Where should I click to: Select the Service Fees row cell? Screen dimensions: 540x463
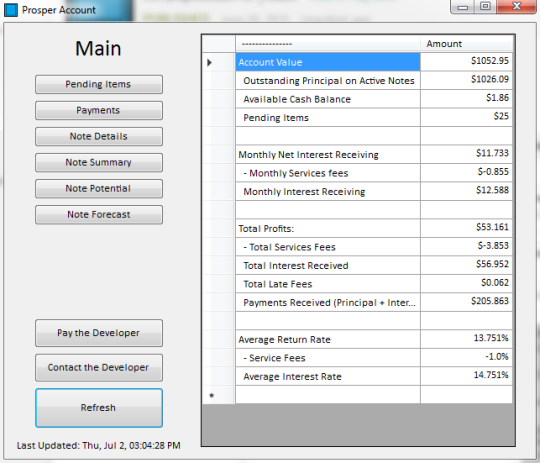click(328, 358)
